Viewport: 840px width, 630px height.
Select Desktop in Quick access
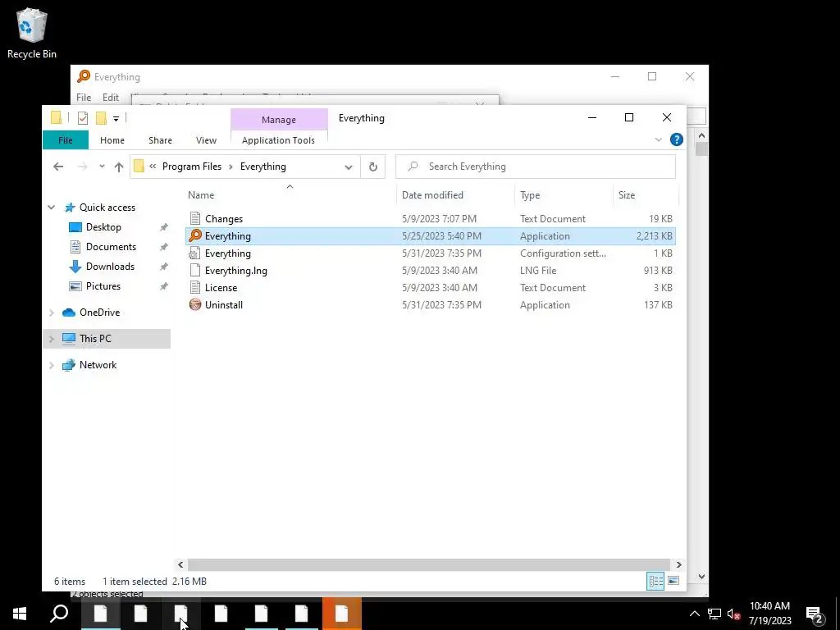point(103,227)
